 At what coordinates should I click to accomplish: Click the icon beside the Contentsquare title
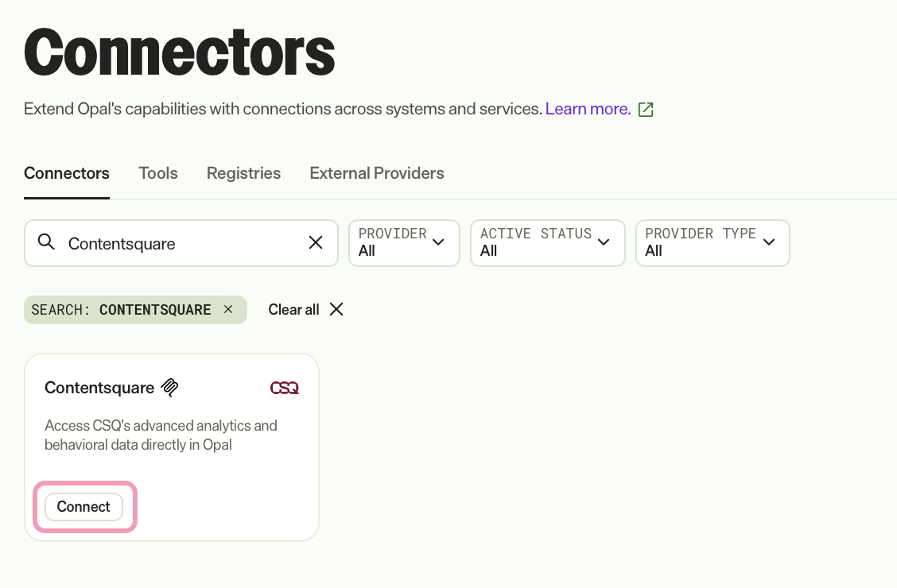click(170, 388)
